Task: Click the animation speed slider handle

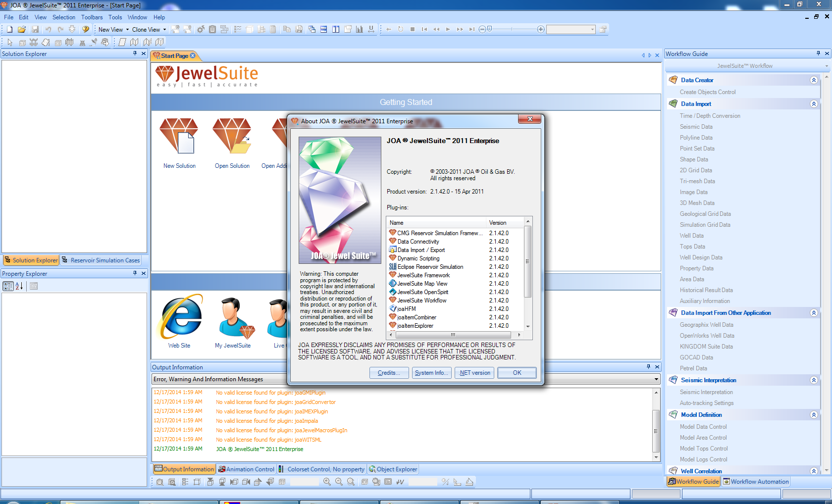Action: (x=489, y=29)
